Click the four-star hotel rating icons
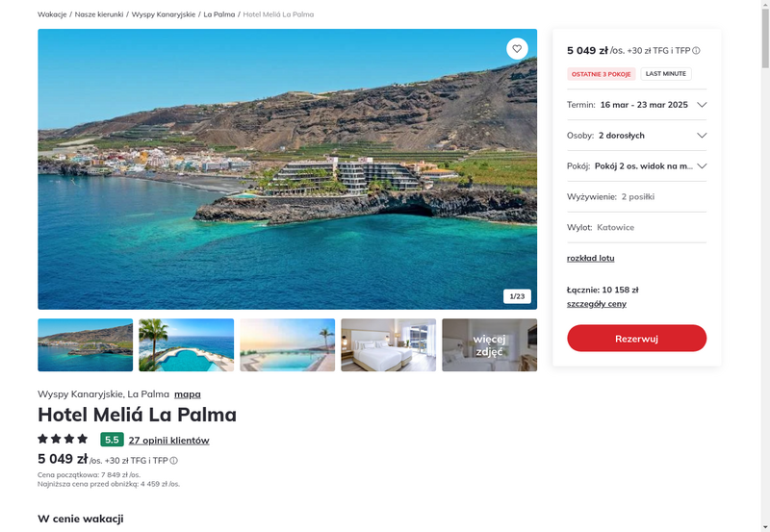770x532 pixels. point(63,439)
